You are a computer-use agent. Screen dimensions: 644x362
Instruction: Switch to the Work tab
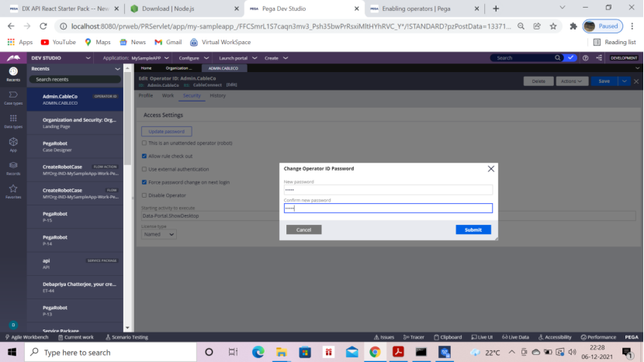168,95
